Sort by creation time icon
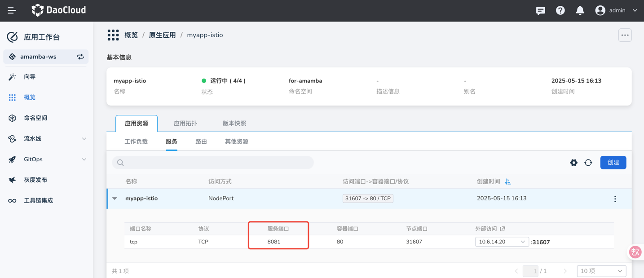 (x=507, y=181)
